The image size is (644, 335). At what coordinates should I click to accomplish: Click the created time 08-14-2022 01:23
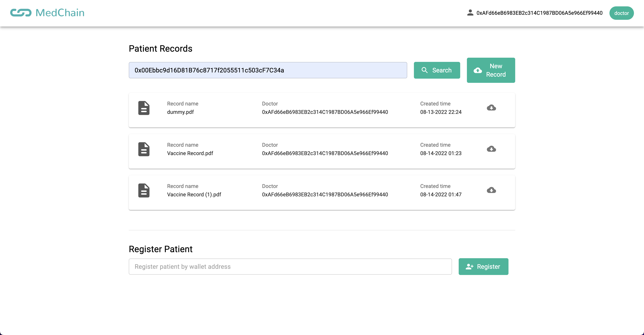coord(441,153)
